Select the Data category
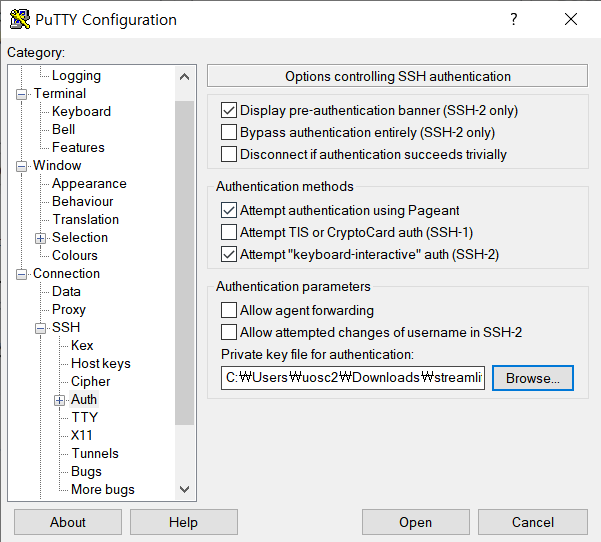The image size is (601, 542). coord(66,291)
